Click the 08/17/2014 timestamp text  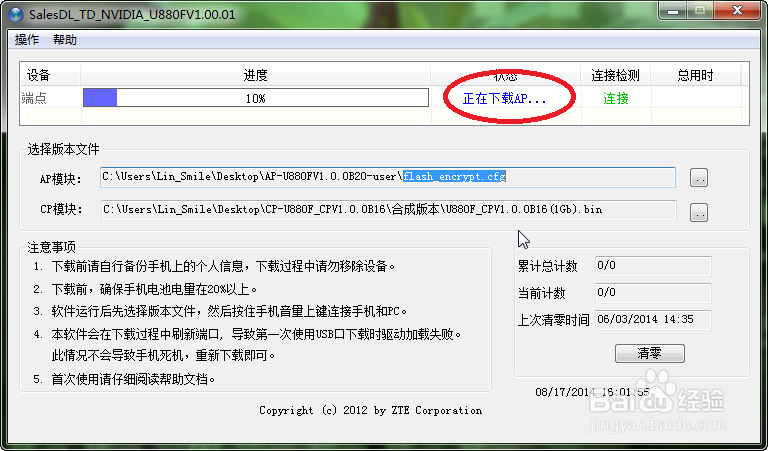[x=592, y=392]
